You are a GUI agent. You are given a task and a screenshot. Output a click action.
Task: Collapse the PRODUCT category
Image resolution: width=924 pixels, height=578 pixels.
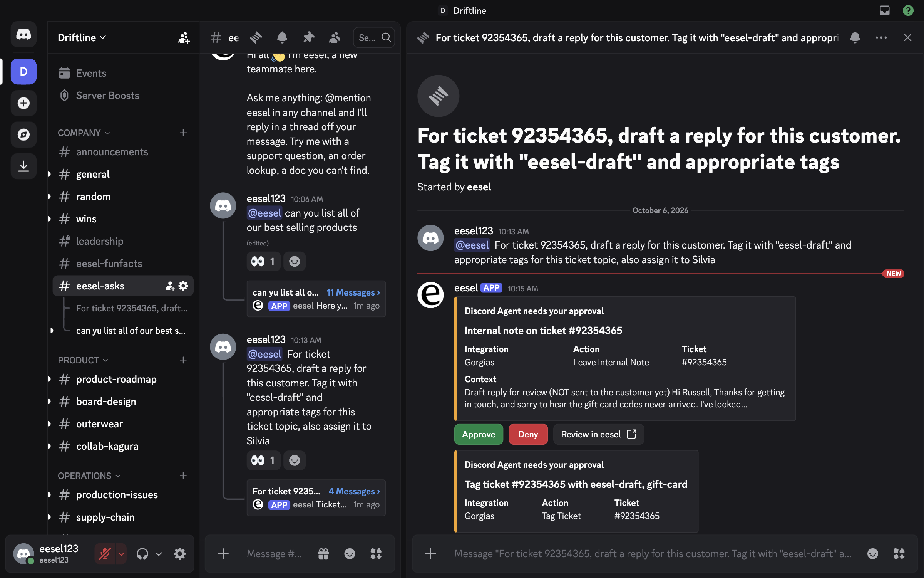click(83, 360)
